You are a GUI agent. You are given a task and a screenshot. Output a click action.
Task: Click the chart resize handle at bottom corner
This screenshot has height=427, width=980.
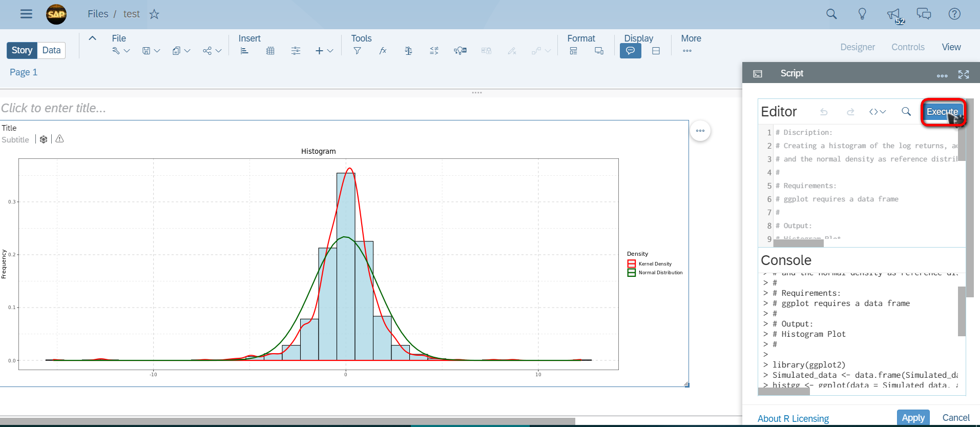point(686,384)
